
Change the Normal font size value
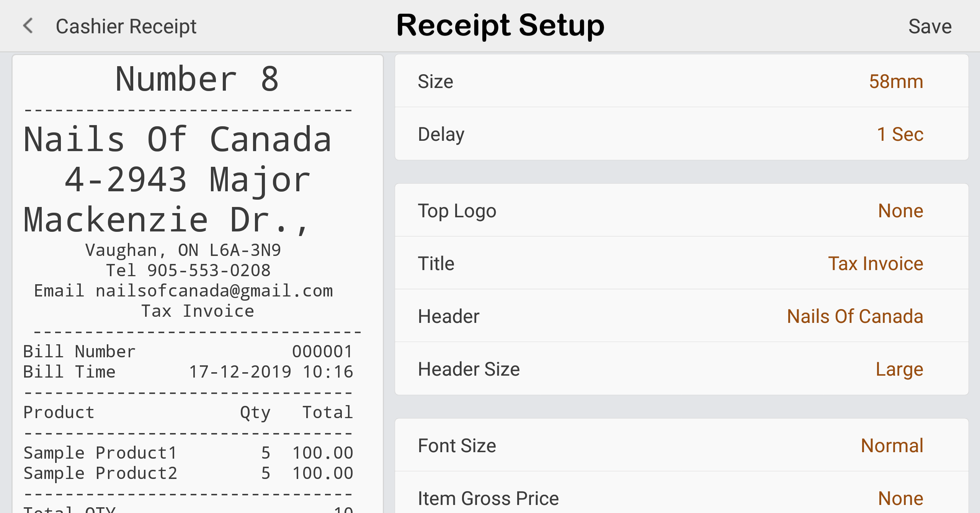click(892, 446)
